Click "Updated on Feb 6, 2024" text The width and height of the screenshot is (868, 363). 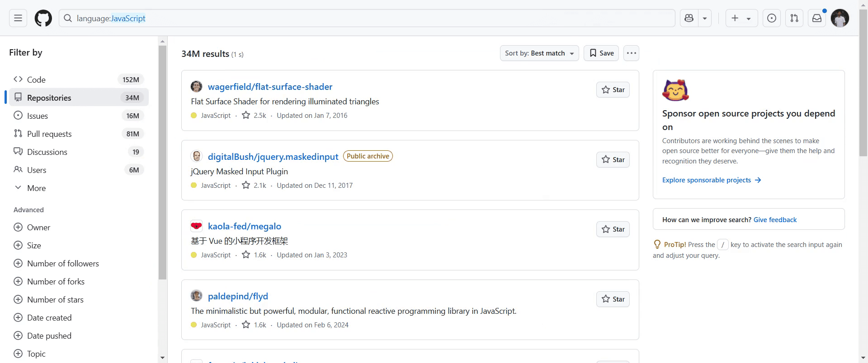pyautogui.click(x=312, y=325)
